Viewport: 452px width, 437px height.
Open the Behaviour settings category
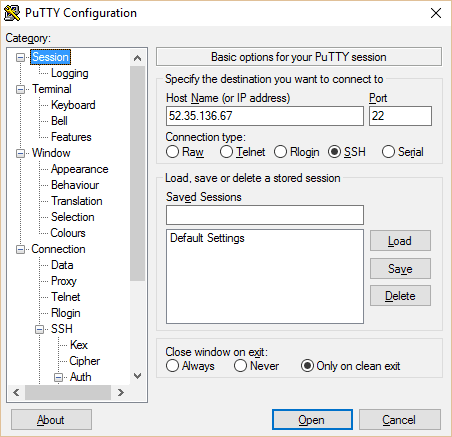click(75, 185)
